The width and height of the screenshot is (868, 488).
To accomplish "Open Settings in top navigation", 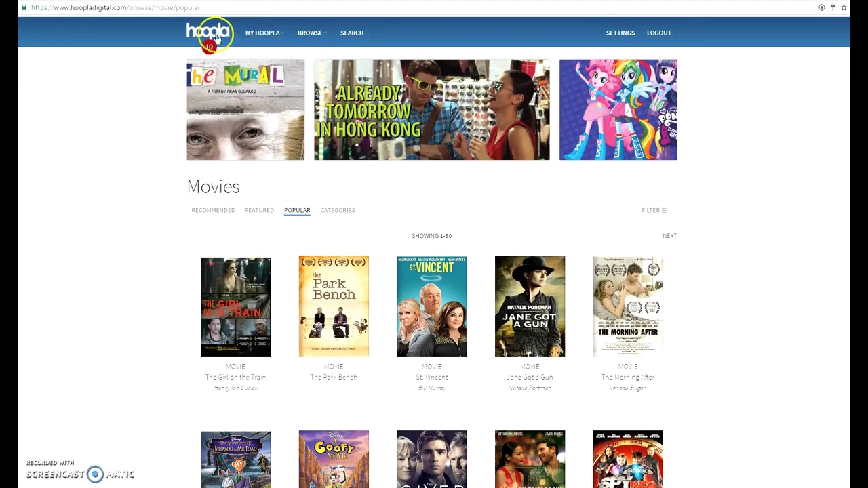I will [x=620, y=33].
